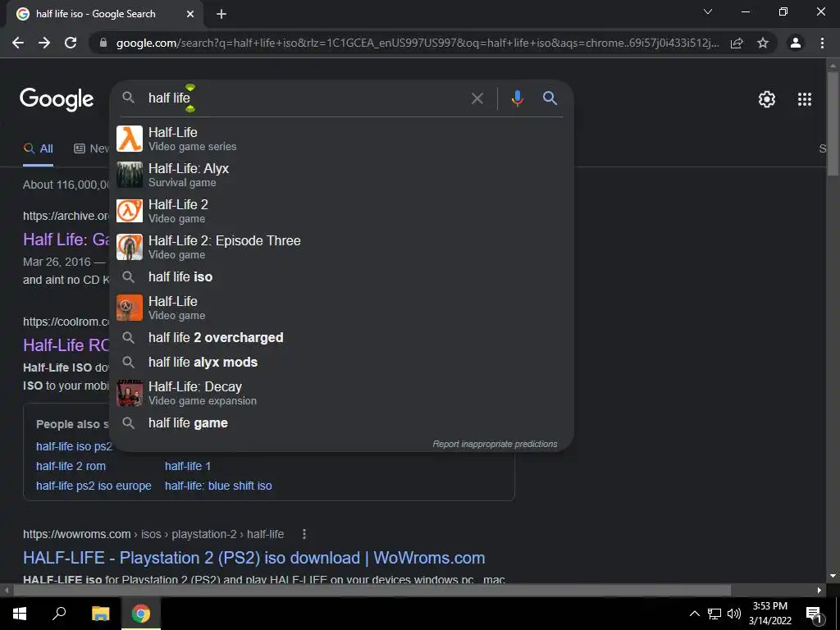This screenshot has height=630, width=840.
Task: Open Google quick settings gear
Action: [767, 99]
